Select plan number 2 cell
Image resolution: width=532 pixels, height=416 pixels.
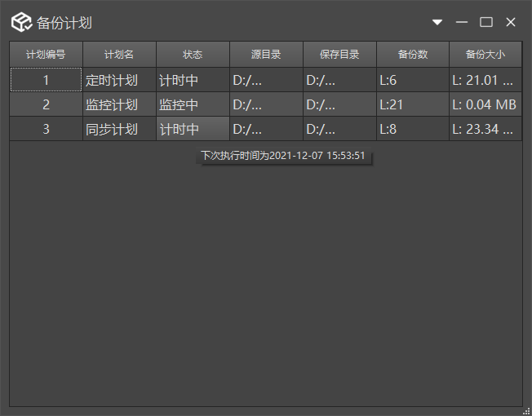47,104
